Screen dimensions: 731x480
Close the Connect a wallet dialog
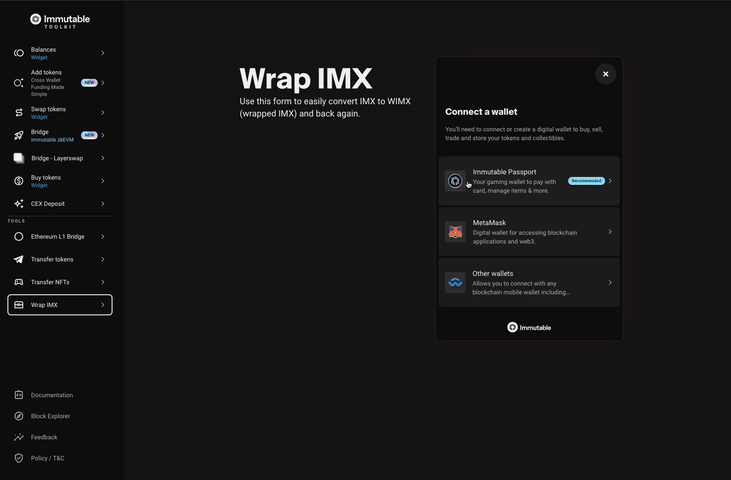click(606, 74)
